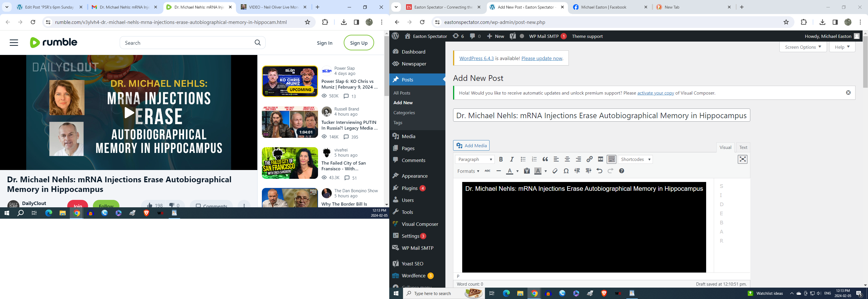Insert a blockquote using the quote icon
Screen dimensions: 868x299
(x=545, y=159)
